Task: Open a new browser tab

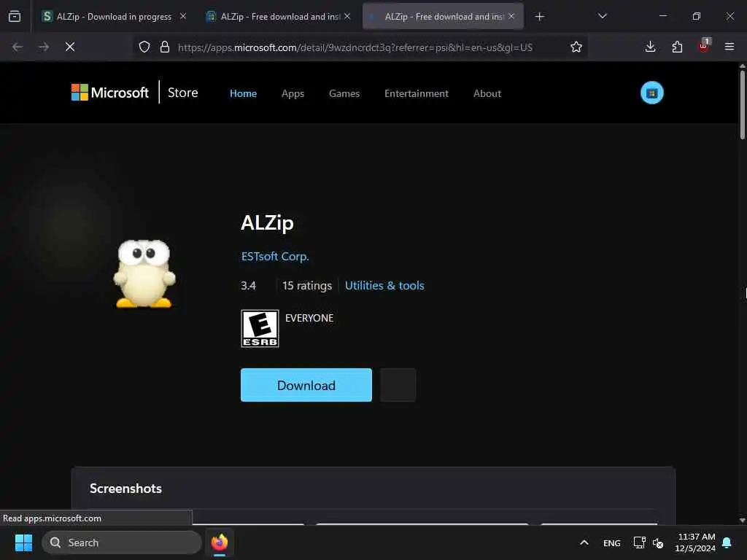Action: [x=539, y=17]
